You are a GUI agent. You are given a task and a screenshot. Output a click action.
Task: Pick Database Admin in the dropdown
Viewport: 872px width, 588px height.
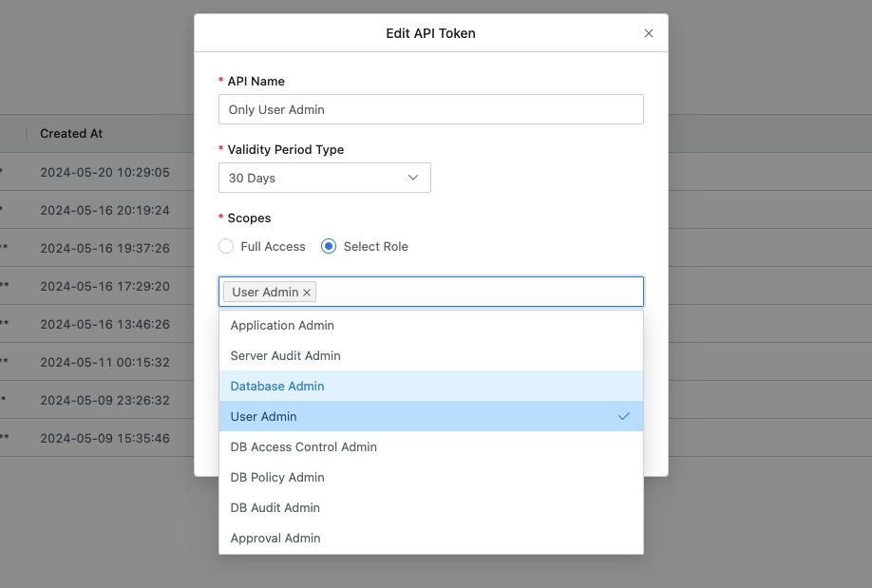pos(277,386)
